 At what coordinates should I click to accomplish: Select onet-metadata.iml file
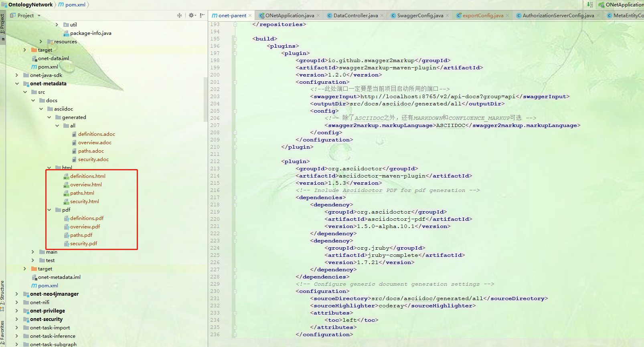(x=59, y=277)
